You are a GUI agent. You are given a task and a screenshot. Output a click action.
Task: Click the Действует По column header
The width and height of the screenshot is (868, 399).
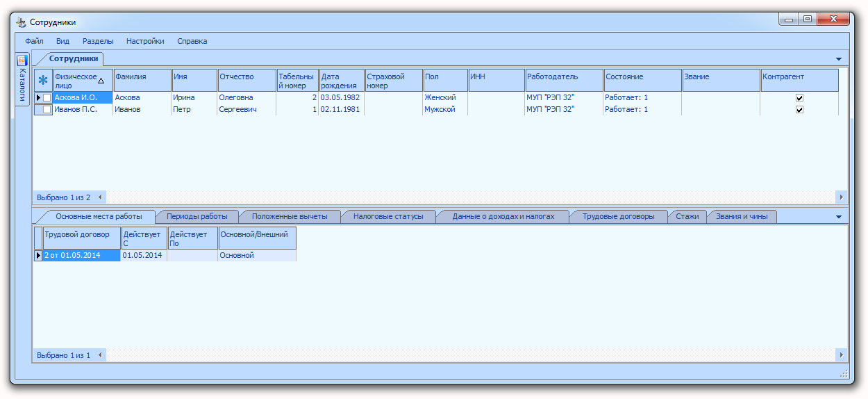coord(193,238)
